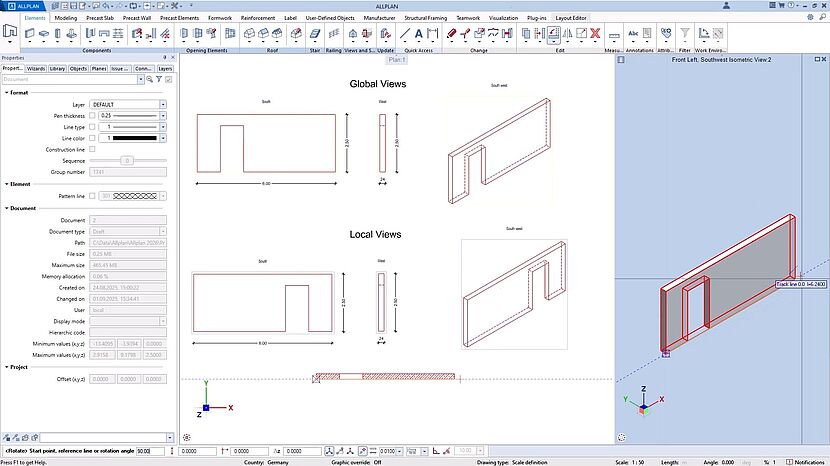This screenshot has height=466, width=830.
Task: Select the Mirror tool in Edit group
Action: (568, 35)
